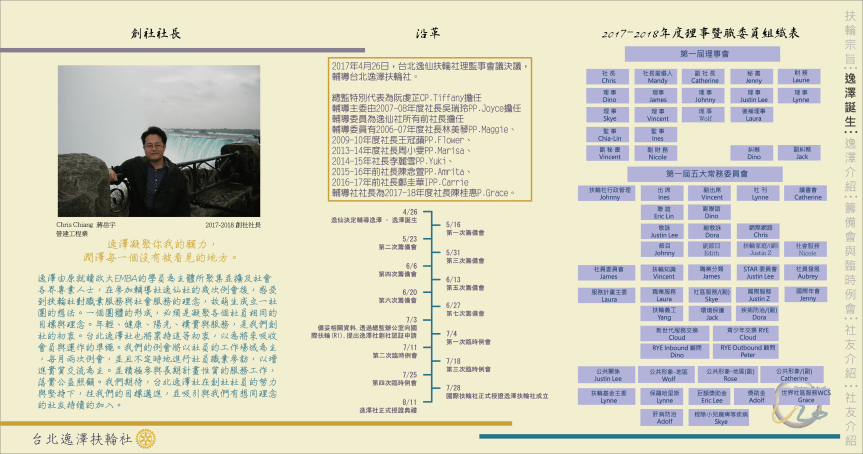Screen dimensions: 863x454
Task: Select the 扶輪社行政管理 Johnny box
Action: point(609,193)
